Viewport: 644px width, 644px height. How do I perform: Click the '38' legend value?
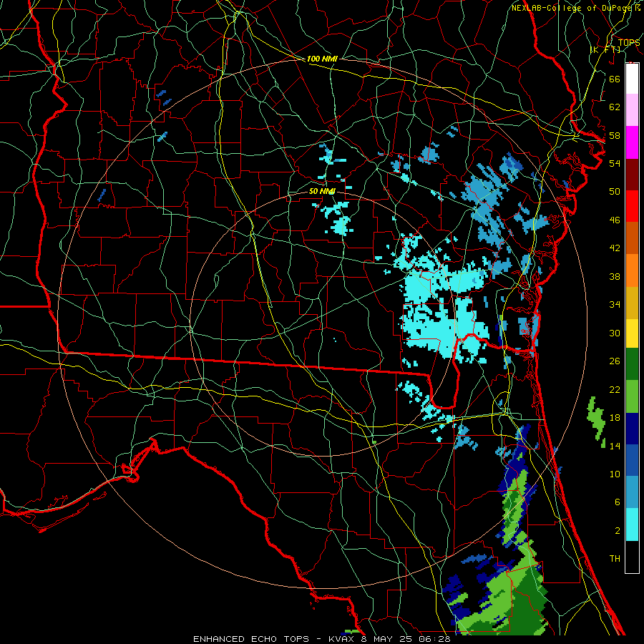click(615, 276)
